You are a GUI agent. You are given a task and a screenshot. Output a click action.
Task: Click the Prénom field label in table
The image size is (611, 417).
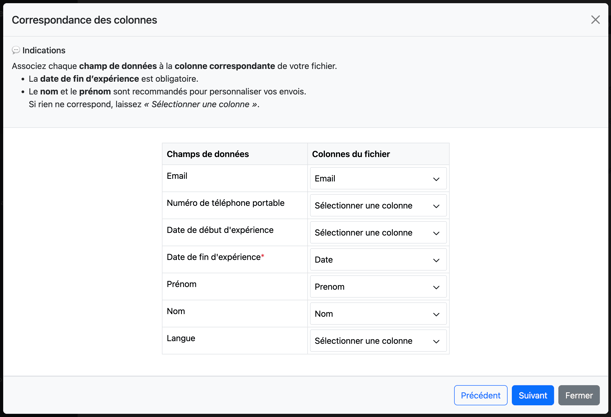point(183,284)
